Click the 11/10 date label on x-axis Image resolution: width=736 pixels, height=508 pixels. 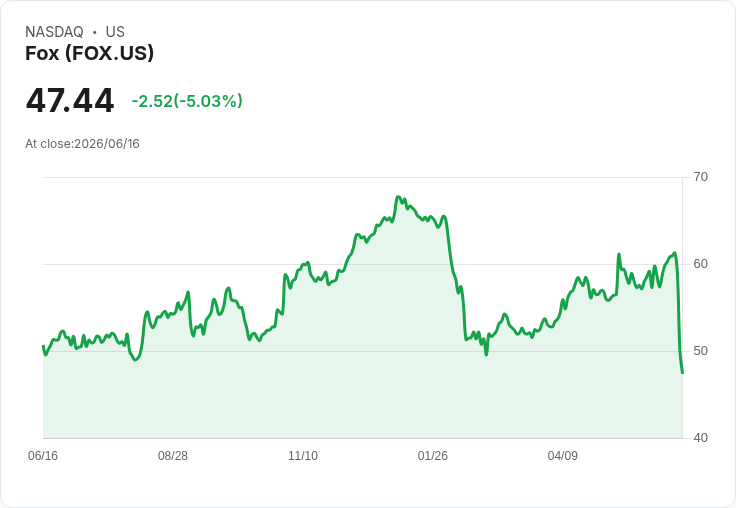pos(303,455)
